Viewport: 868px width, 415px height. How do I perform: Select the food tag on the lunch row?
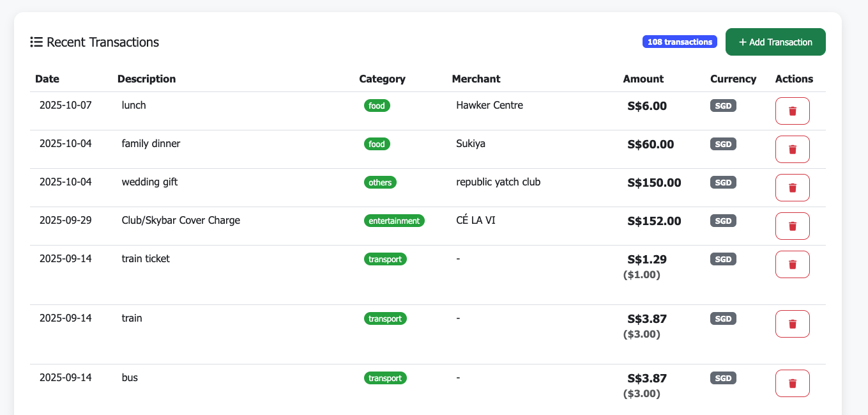point(377,106)
